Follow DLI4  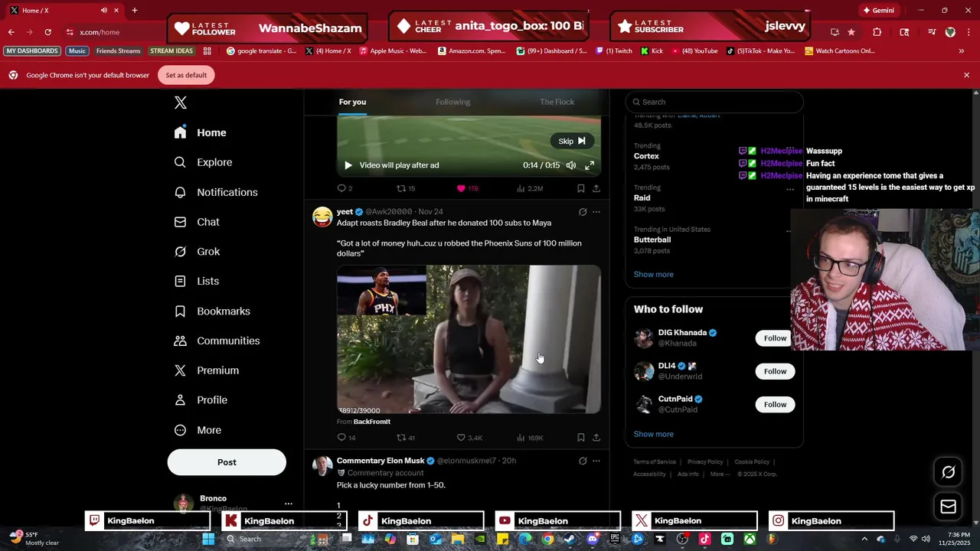pos(775,371)
